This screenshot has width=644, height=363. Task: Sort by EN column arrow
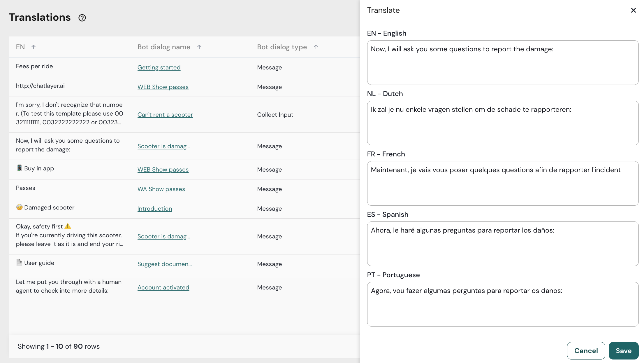click(34, 47)
